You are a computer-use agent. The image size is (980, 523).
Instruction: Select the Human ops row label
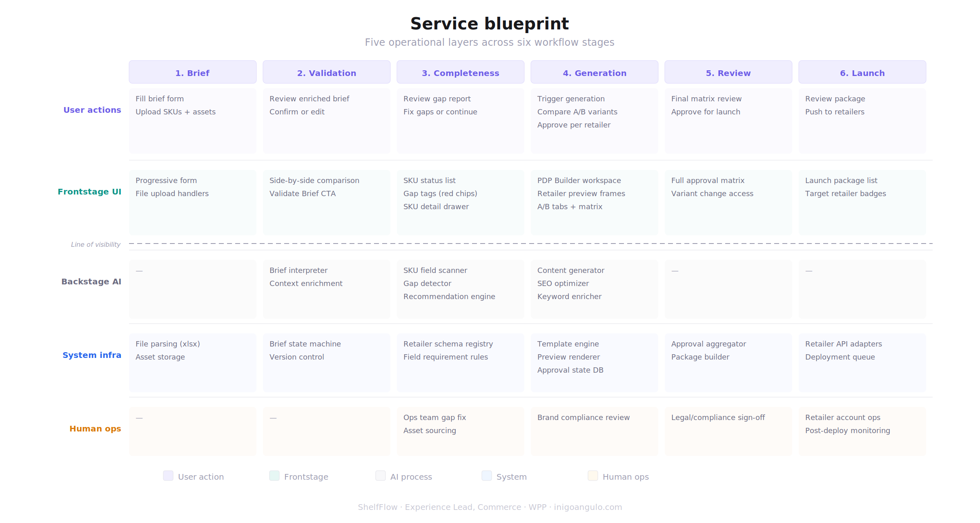(x=95, y=429)
